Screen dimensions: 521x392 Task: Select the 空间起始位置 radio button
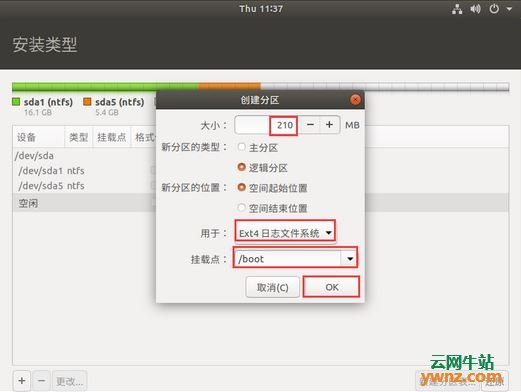(242, 187)
